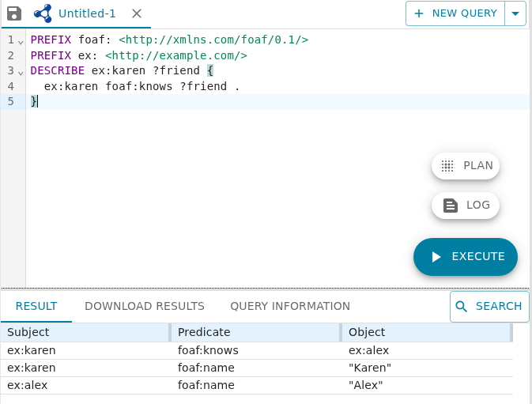Create a new query with NEW QUERY button
Image resolution: width=532 pixels, height=404 pixels.
(x=455, y=13)
